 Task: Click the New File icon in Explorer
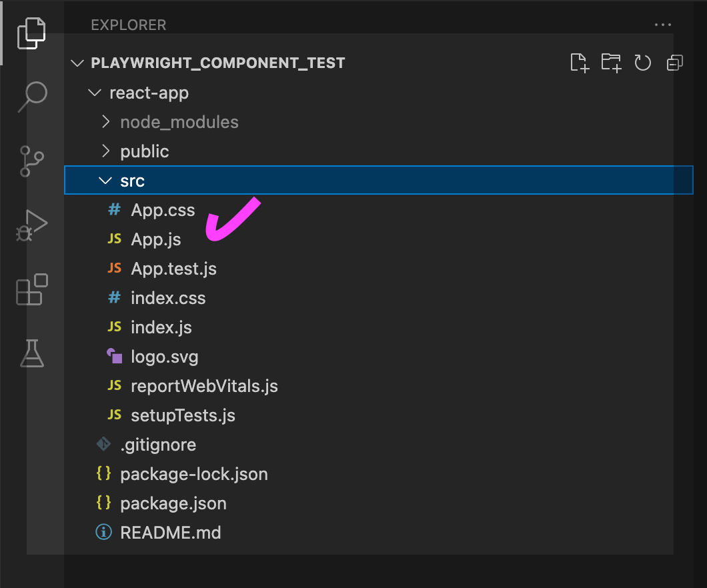[x=579, y=62]
